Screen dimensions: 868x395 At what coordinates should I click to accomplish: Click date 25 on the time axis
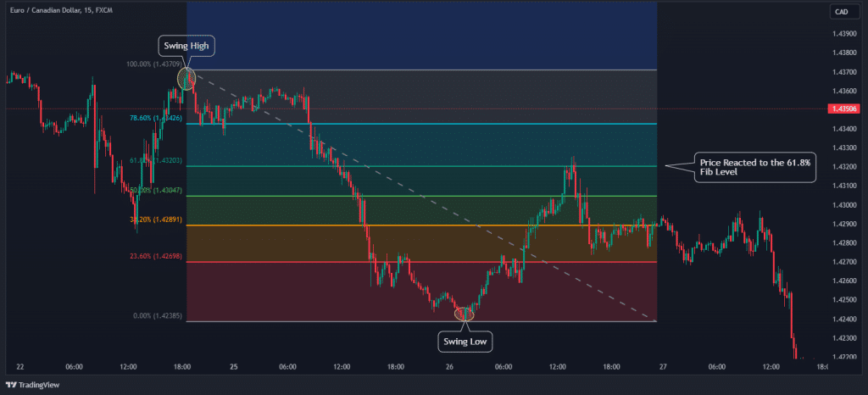click(x=233, y=367)
